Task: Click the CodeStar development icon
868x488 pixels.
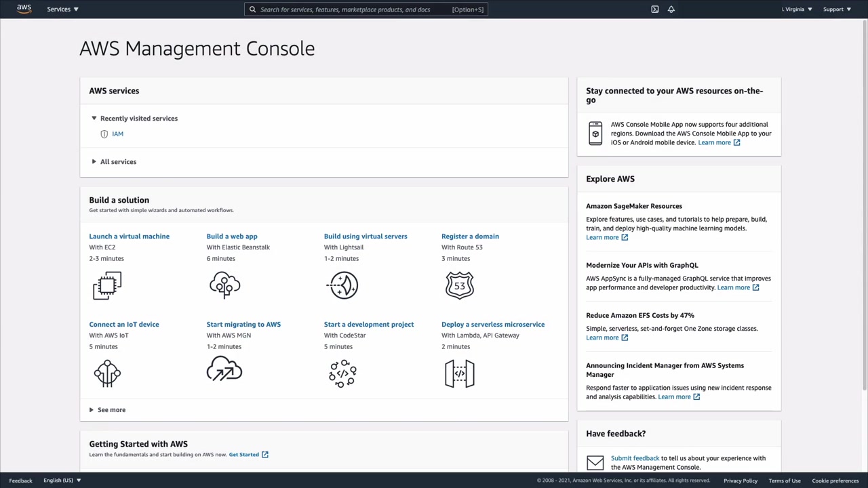Action: pos(342,373)
